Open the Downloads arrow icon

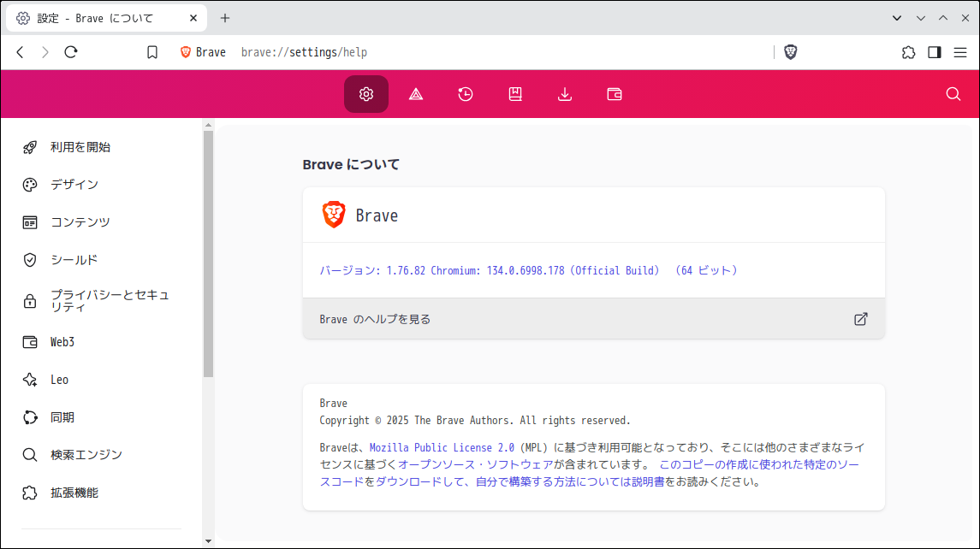pyautogui.click(x=564, y=94)
